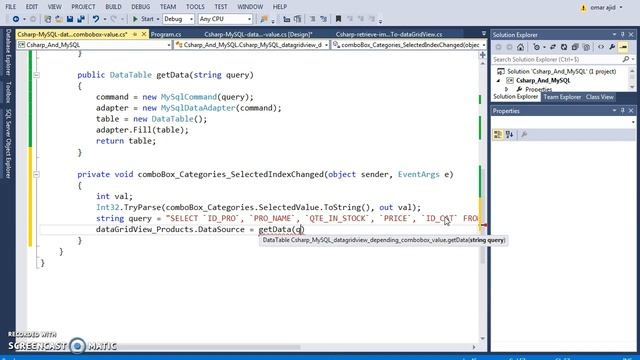
Task: Click the search magnifier icon in Solution Explorer
Action: click(626, 60)
